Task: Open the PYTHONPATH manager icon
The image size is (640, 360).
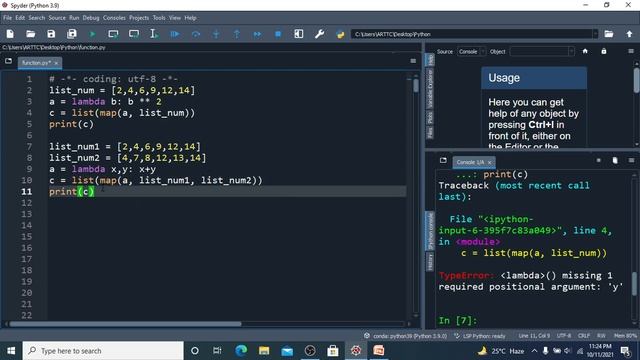Action: tap(340, 34)
